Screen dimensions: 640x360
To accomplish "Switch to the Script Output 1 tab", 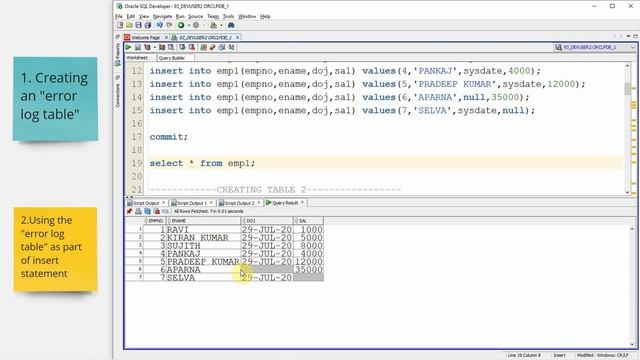I will [192, 203].
